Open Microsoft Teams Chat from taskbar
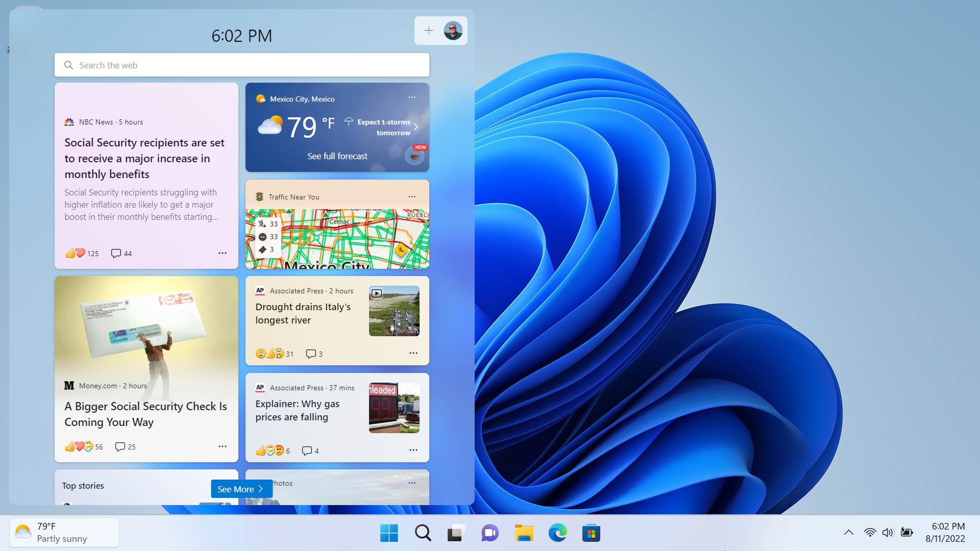The width and height of the screenshot is (980, 551). pyautogui.click(x=489, y=533)
